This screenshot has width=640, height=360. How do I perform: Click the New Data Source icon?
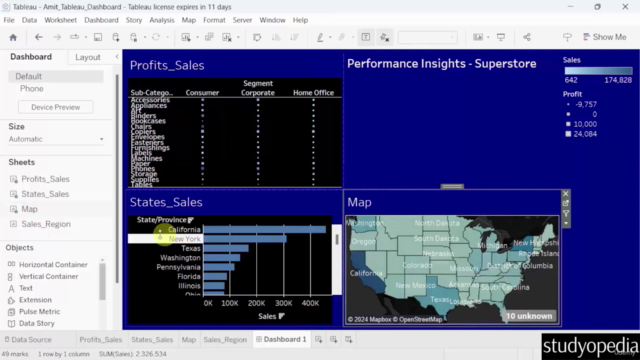116,37
